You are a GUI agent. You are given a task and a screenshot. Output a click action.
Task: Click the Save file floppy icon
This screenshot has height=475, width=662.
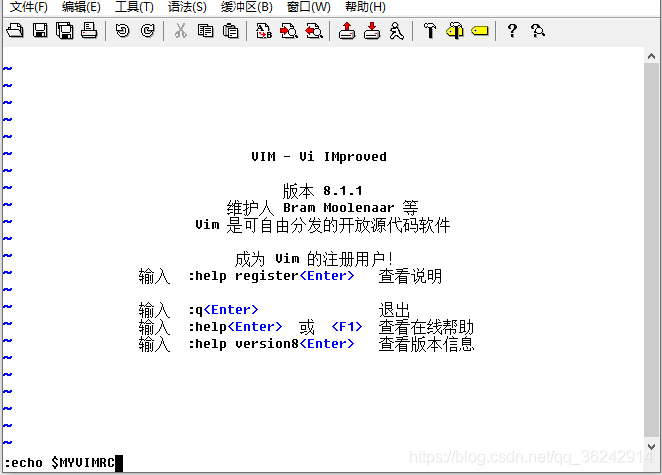(x=40, y=31)
